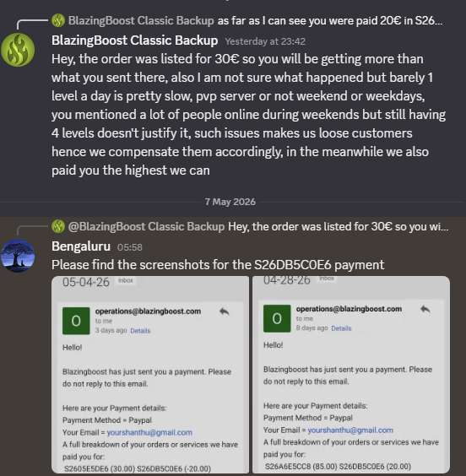Click small flame avatar in the top reply preview
This screenshot has width=466, height=476.
[58, 20]
